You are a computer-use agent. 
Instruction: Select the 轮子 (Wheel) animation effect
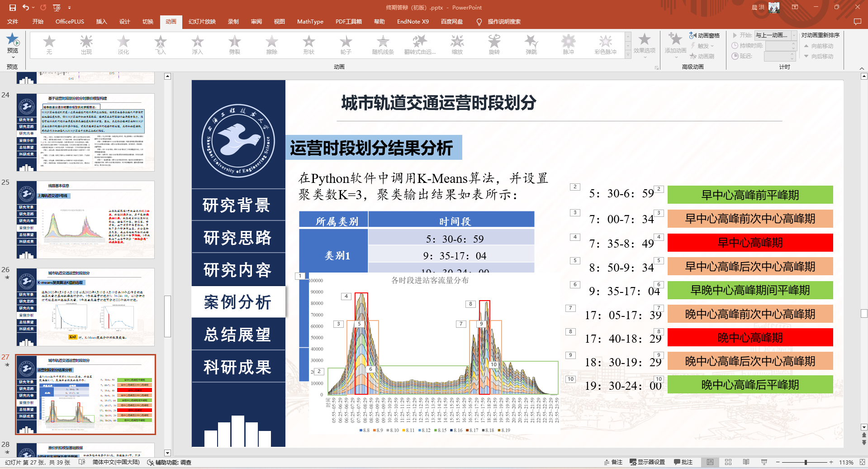(x=346, y=45)
